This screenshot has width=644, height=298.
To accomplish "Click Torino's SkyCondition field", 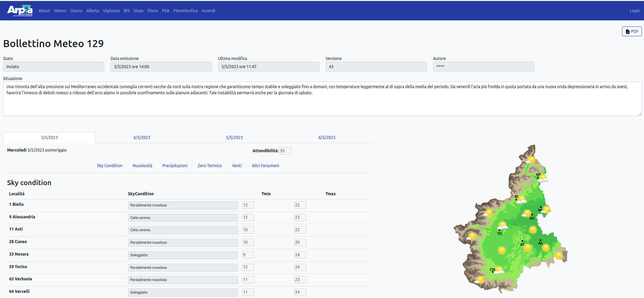I will click(183, 267).
